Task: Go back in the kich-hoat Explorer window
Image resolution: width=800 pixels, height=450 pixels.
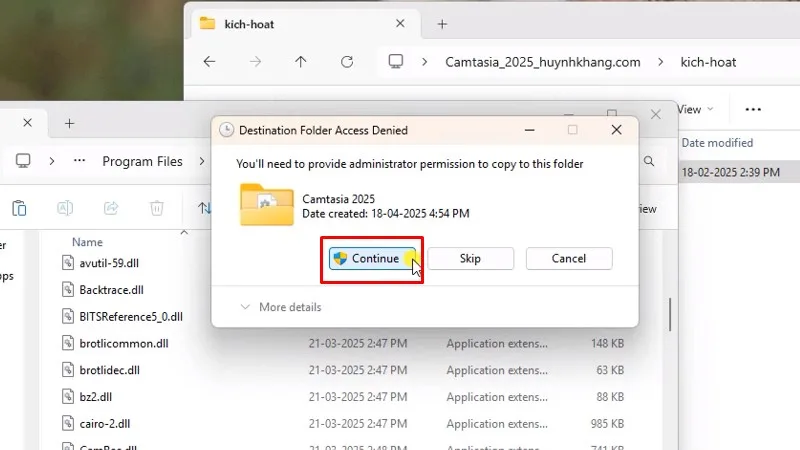Action: coord(209,62)
